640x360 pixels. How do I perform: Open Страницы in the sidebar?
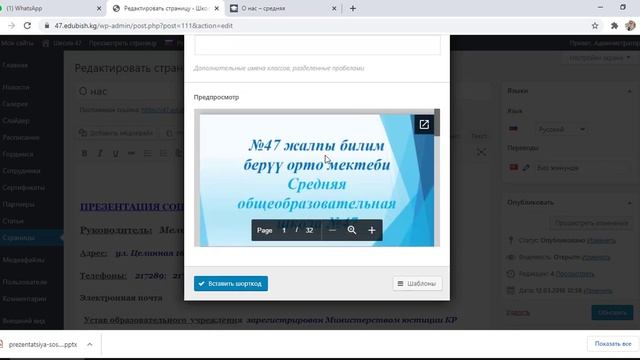tap(32, 238)
